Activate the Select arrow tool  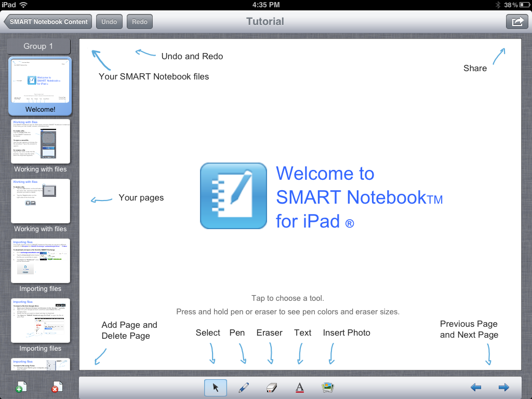click(x=216, y=387)
